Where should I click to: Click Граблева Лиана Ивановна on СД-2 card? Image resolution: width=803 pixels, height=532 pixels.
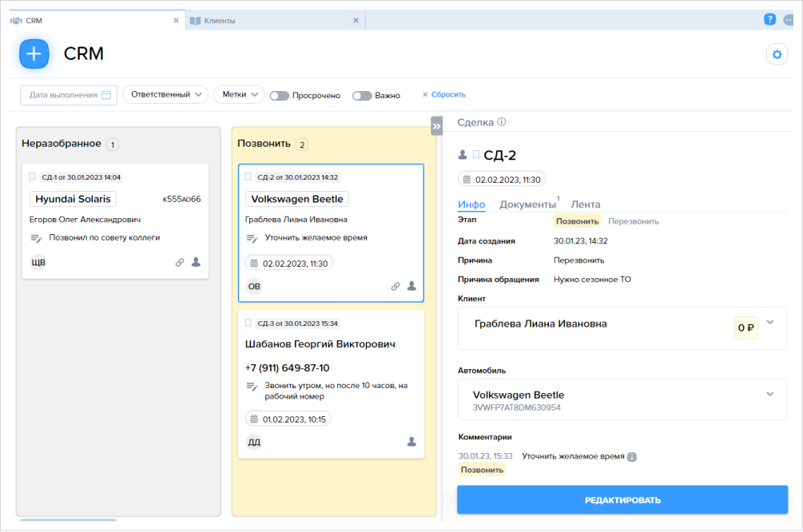tap(296, 219)
